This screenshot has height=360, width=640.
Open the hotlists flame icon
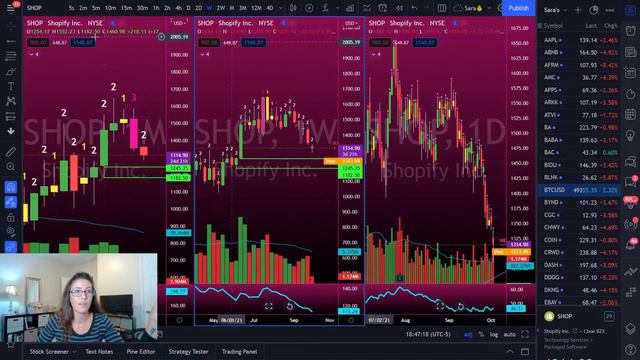pos(630,93)
